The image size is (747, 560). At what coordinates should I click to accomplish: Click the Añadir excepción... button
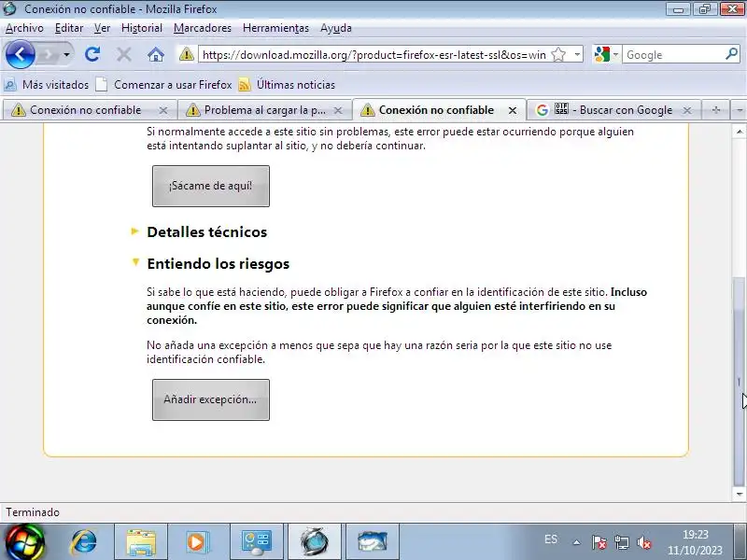click(x=211, y=400)
